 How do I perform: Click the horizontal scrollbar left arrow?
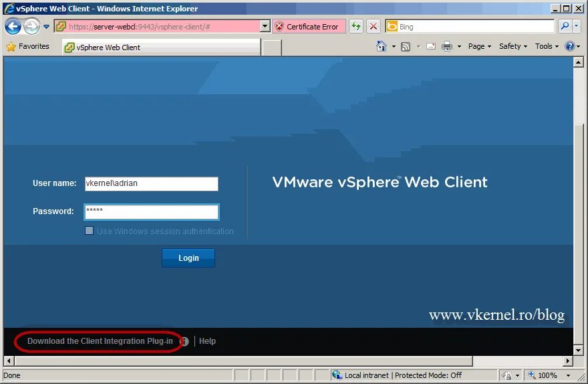coord(9,361)
